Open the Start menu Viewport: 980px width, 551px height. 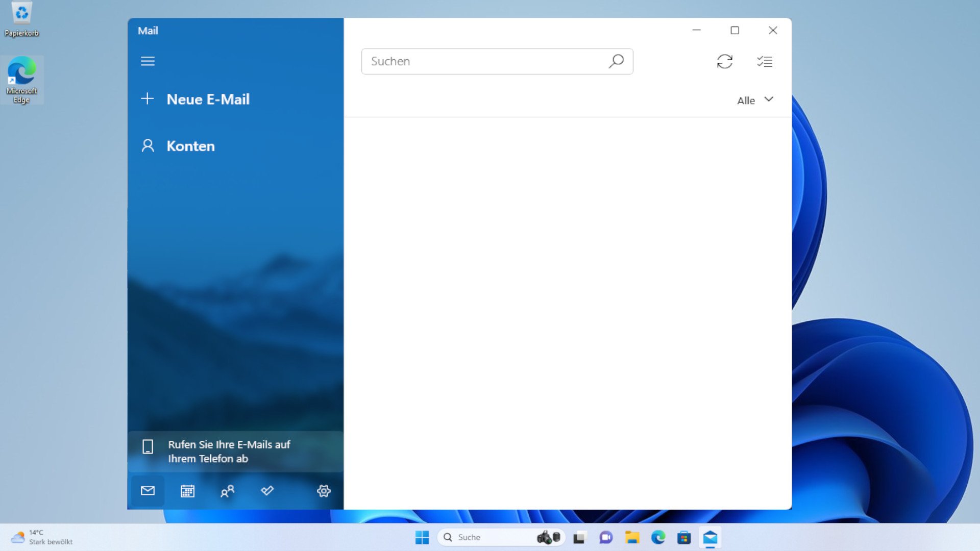422,537
